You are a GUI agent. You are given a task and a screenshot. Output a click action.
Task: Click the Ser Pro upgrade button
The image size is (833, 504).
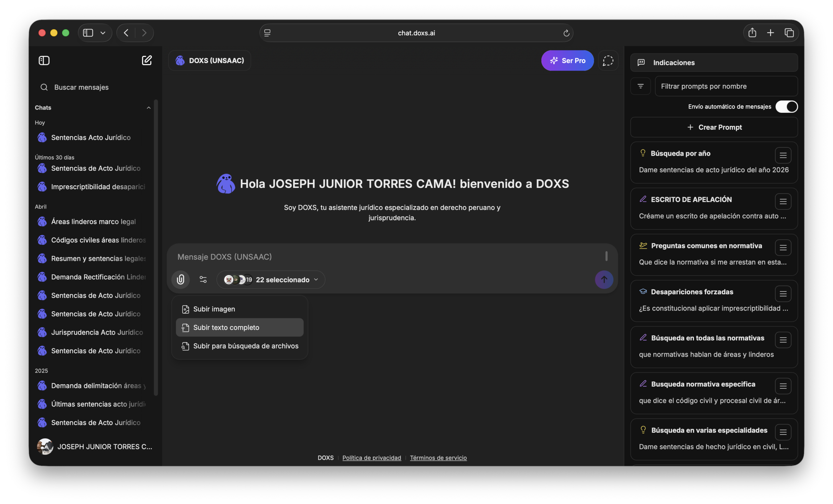pyautogui.click(x=567, y=60)
